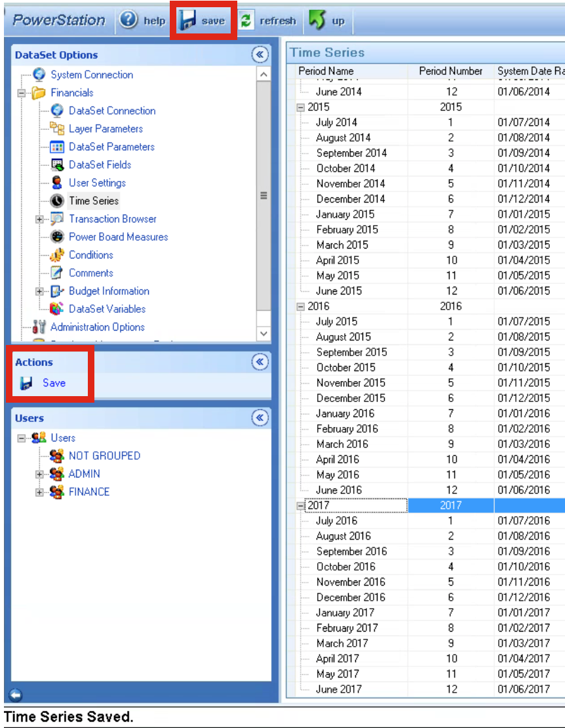Click the User Settings tree item
The image size is (565, 728).
97,183
